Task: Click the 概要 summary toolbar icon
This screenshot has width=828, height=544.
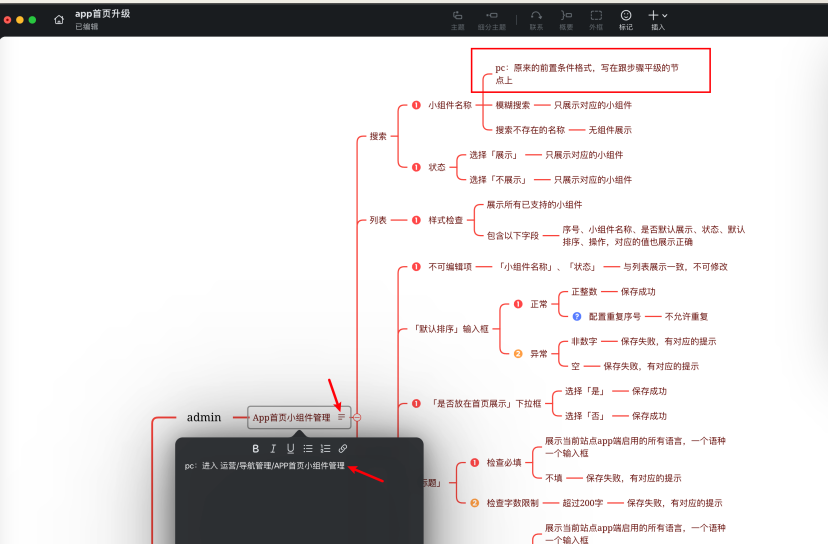Action: (x=566, y=16)
